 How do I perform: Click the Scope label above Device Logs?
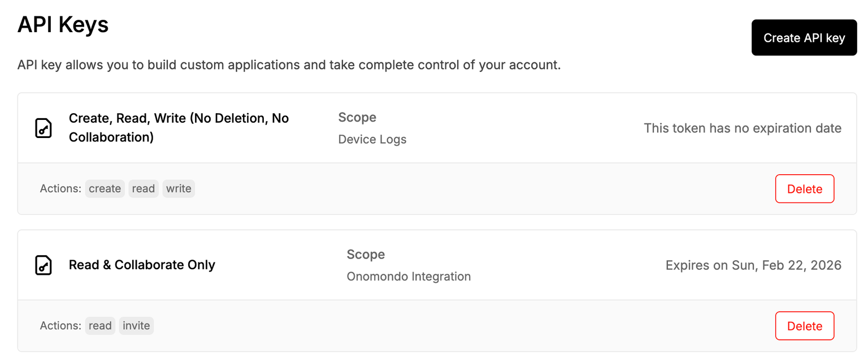[357, 117]
